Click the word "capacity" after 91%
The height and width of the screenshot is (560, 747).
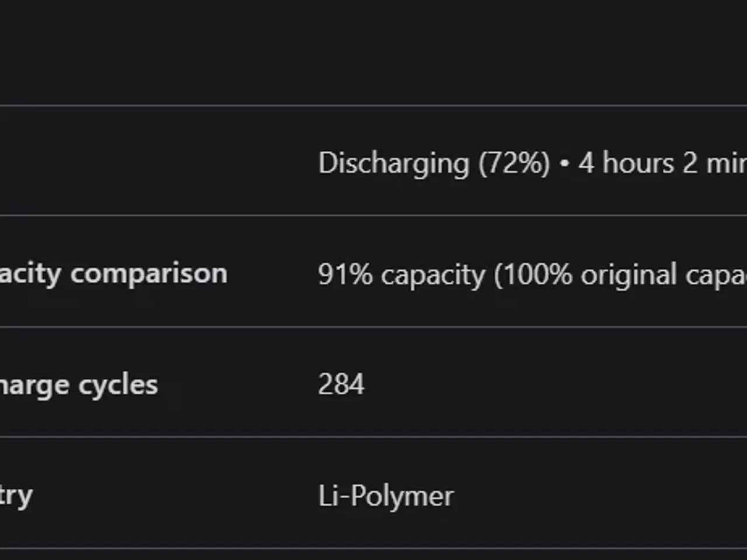tap(432, 275)
